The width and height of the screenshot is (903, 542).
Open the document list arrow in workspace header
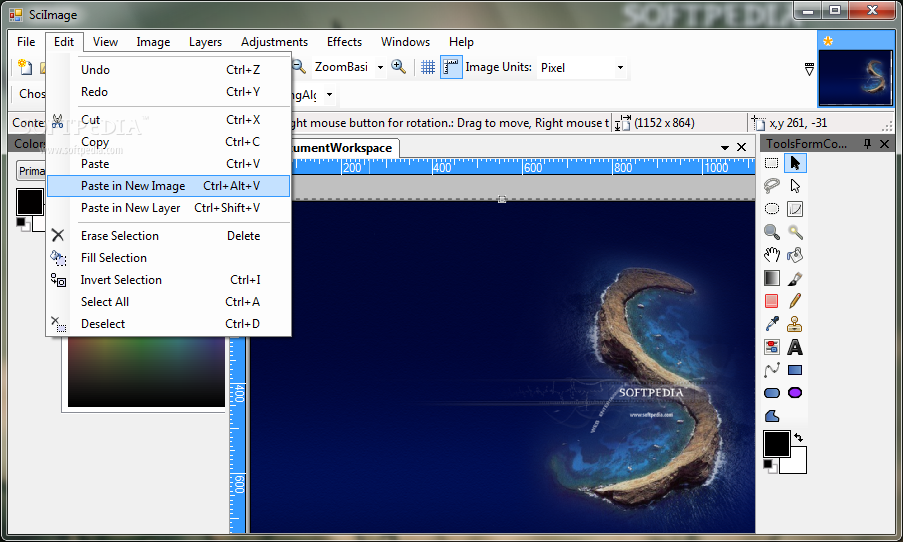coord(725,148)
